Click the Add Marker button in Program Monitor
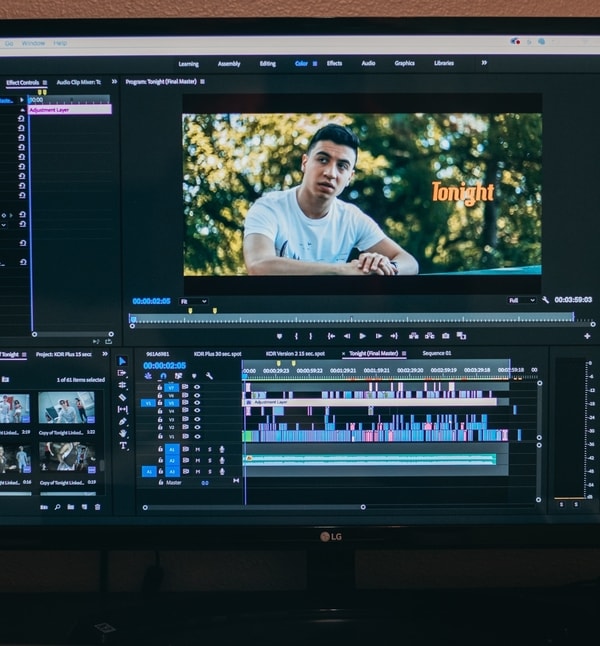Image resolution: width=600 pixels, height=646 pixels. pyautogui.click(x=279, y=336)
